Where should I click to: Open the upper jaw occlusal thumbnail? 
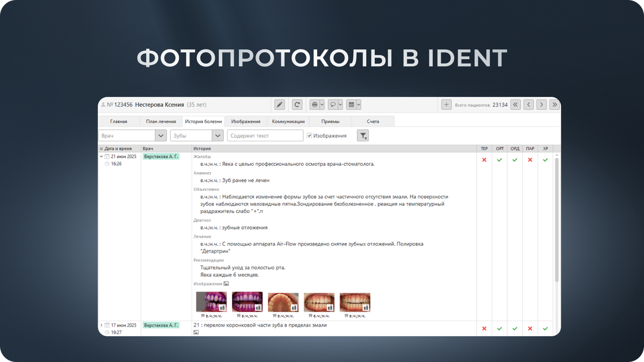click(x=283, y=302)
